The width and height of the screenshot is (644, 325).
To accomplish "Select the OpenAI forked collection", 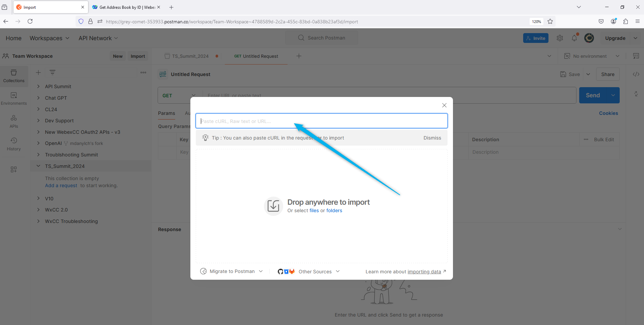I will point(53,143).
